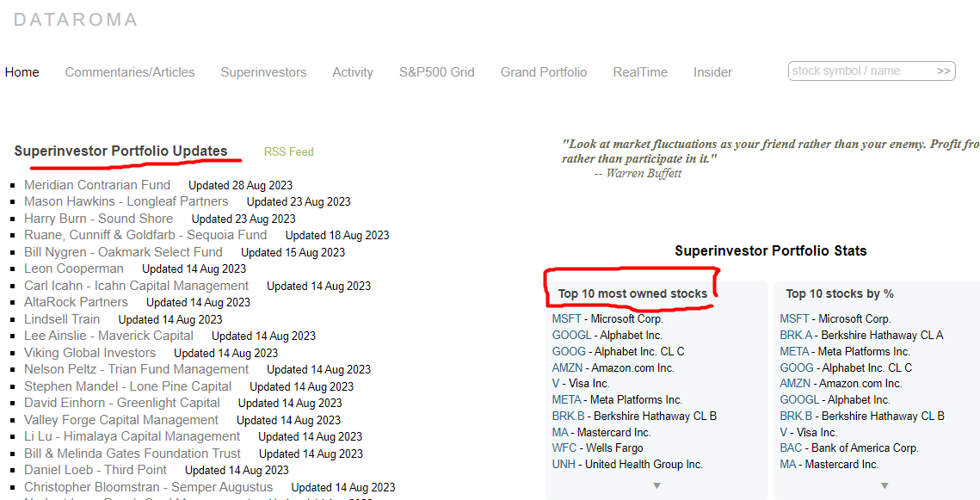Image resolution: width=980 pixels, height=500 pixels.
Task: Click the search submit >> arrow
Action: point(944,71)
